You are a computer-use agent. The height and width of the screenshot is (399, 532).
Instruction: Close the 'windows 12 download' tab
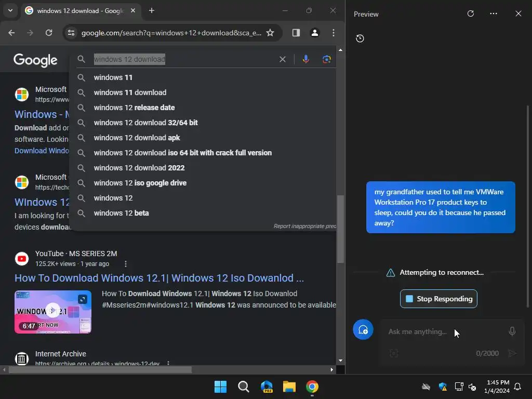coord(133,10)
